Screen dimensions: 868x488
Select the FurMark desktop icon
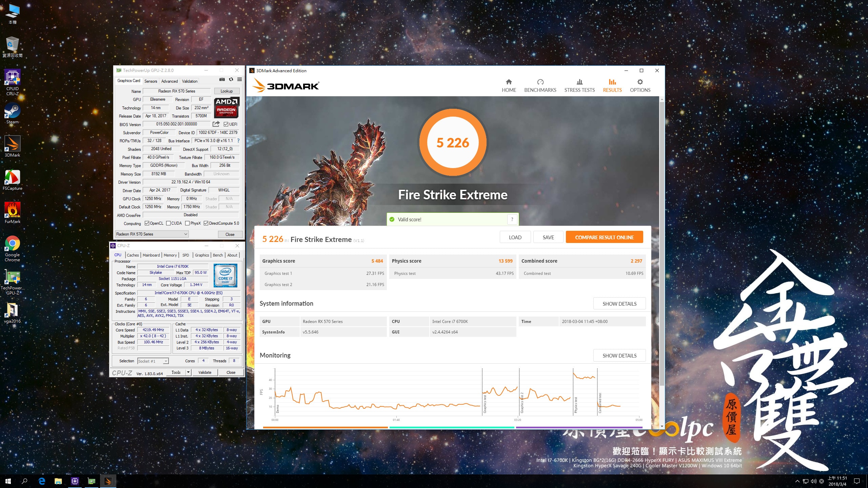(x=12, y=213)
